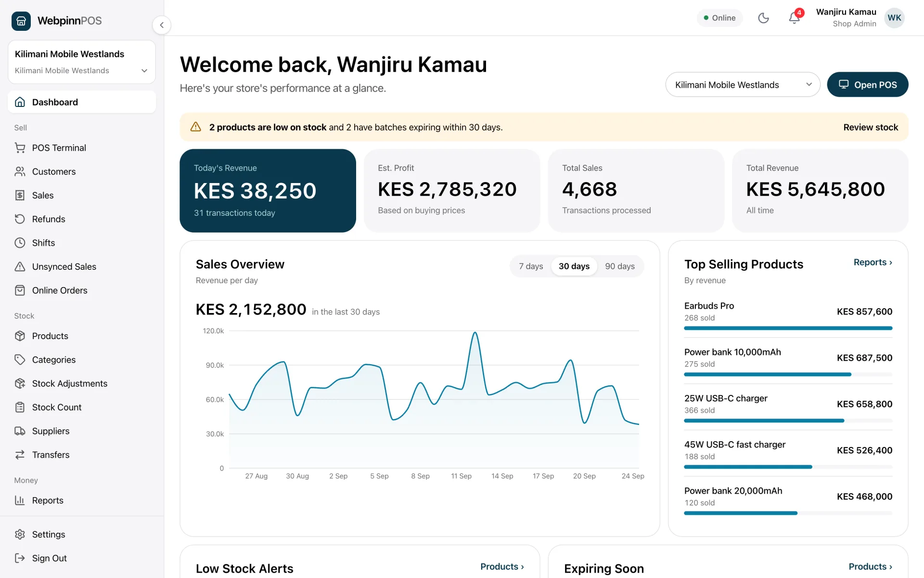
Task: Click the Refunds undo-arrow icon
Action: pyautogui.click(x=20, y=219)
